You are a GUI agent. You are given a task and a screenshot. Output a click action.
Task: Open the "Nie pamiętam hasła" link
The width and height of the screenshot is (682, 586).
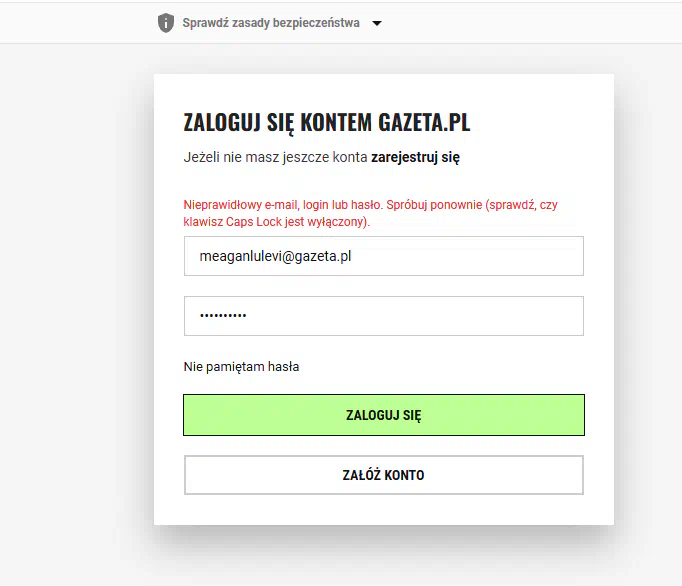tap(241, 367)
